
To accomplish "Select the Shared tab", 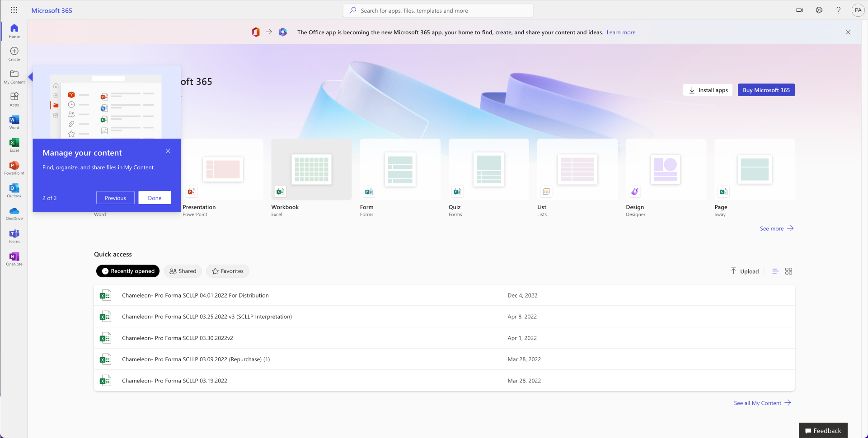I will (x=183, y=271).
